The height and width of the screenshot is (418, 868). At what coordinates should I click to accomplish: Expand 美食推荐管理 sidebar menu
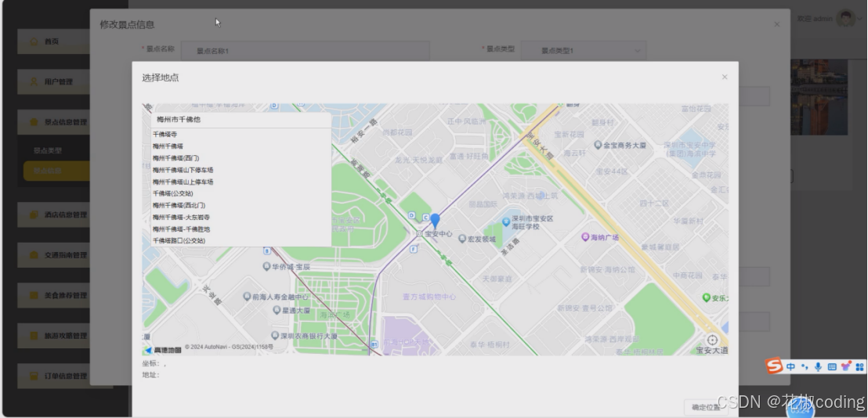[54, 295]
